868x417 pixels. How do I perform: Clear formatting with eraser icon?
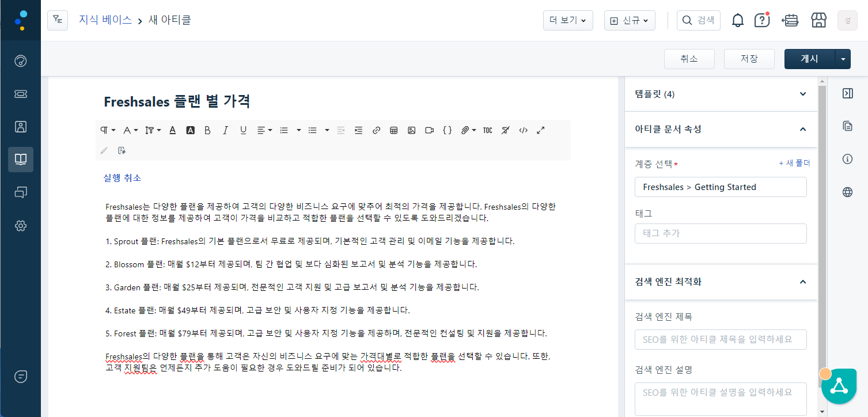click(505, 130)
